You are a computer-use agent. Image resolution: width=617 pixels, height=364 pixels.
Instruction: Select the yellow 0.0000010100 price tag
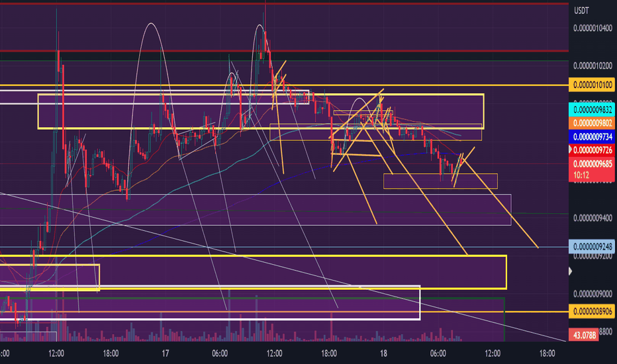click(x=592, y=85)
